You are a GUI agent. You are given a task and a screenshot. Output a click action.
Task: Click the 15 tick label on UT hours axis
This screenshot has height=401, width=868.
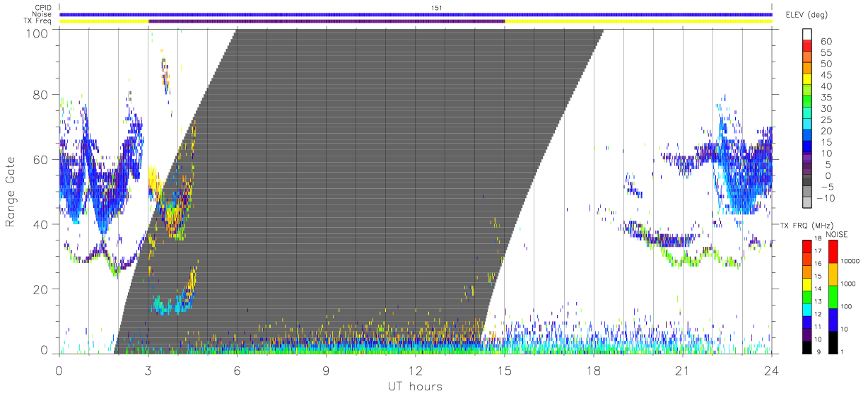[505, 370]
